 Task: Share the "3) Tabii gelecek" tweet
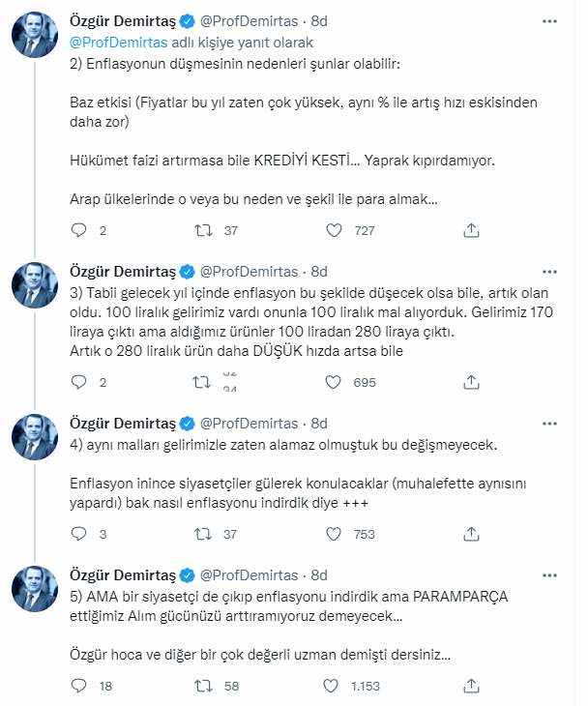[471, 382]
